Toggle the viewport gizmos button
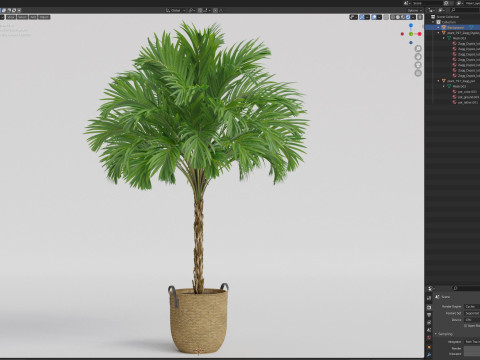 pyautogui.click(x=362, y=17)
